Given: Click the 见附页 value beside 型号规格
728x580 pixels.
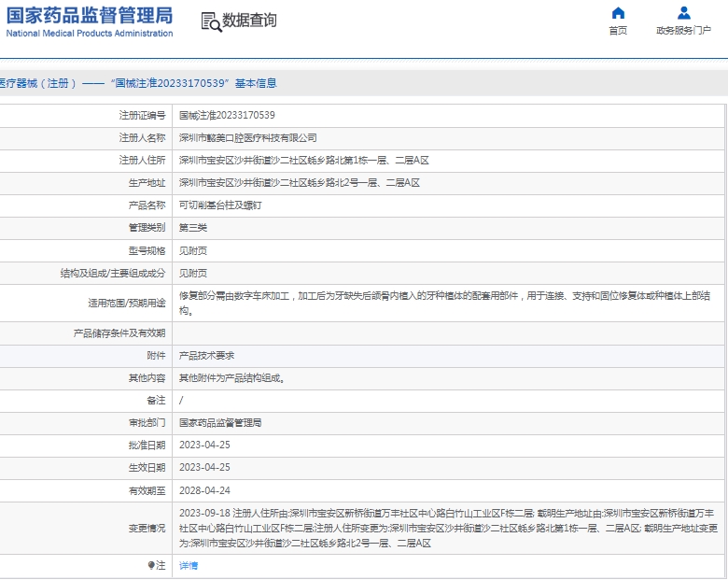Looking at the screenshot, I should [193, 251].
